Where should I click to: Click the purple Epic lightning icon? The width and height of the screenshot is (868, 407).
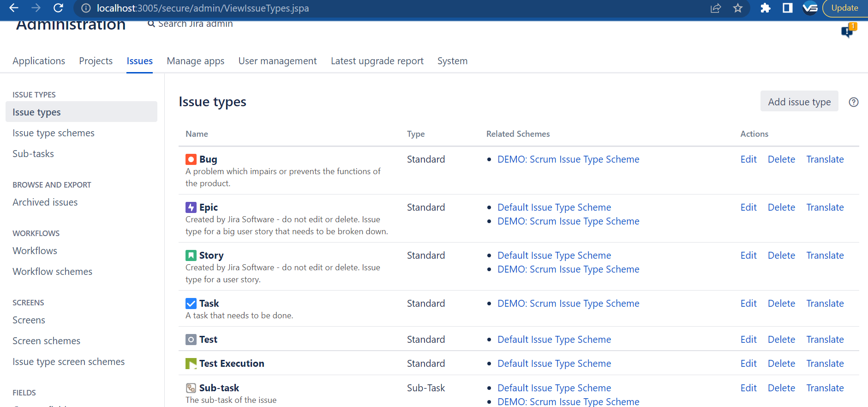(x=191, y=207)
